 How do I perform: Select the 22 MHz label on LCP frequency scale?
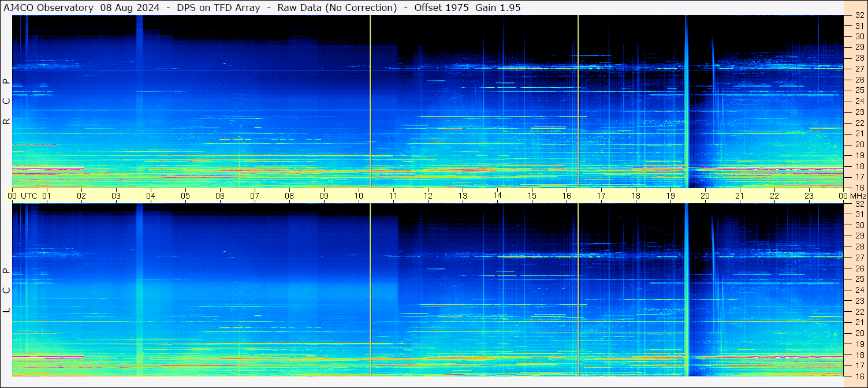[859, 311]
